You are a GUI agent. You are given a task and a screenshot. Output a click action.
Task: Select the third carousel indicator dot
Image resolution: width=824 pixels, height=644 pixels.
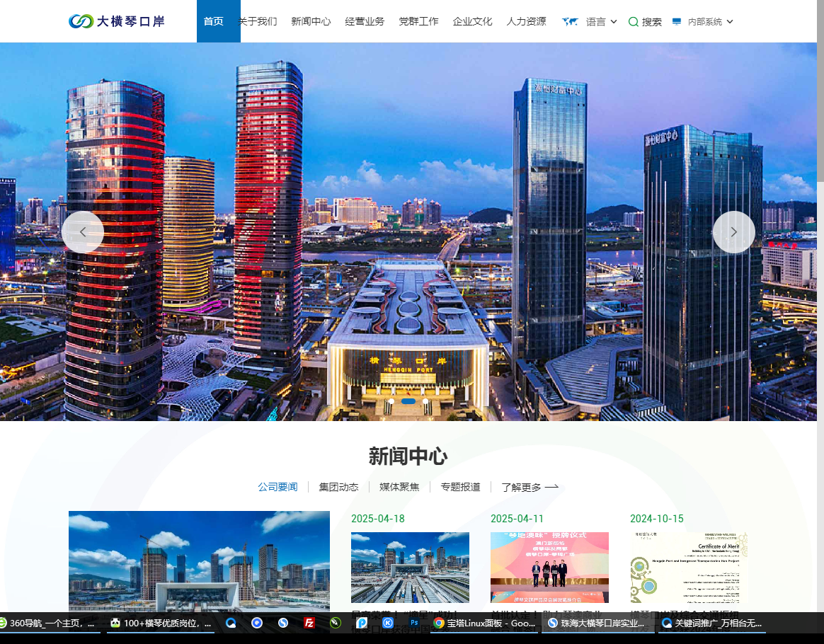425,401
